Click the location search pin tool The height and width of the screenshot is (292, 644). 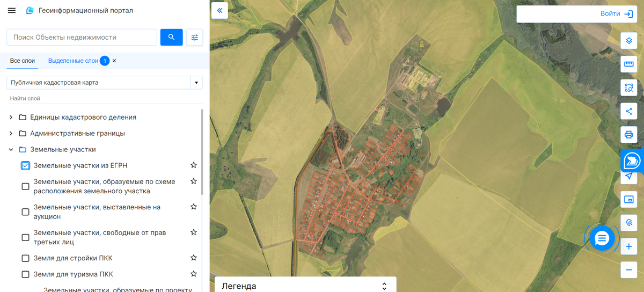tap(630, 223)
